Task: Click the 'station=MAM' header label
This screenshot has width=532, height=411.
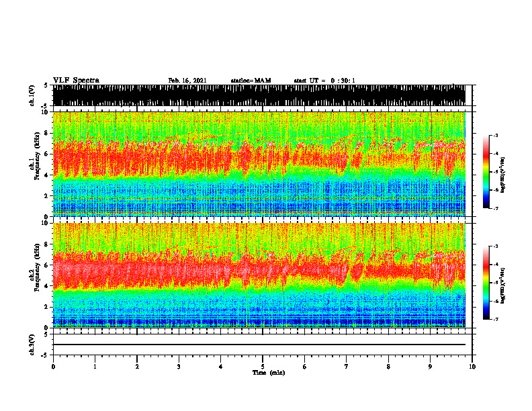Action: 251,81
